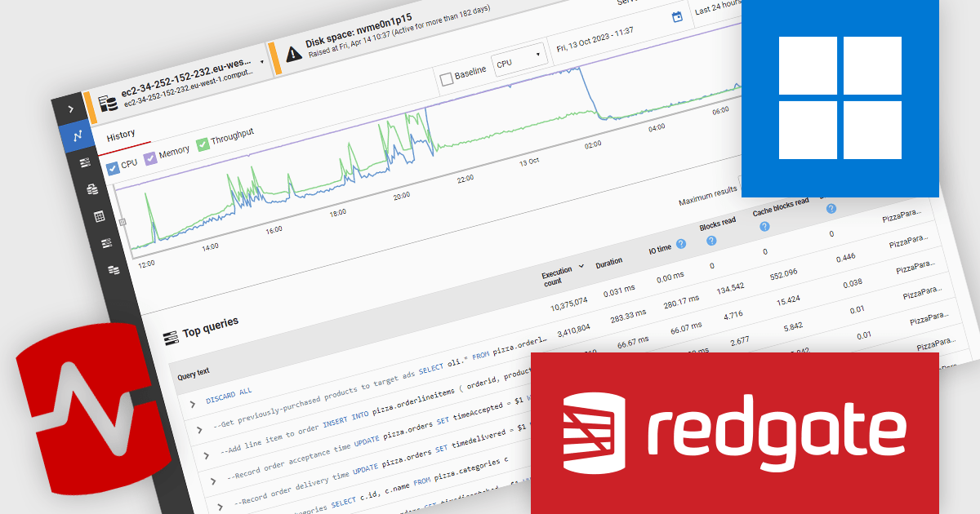This screenshot has width=980, height=514.
Task: Click the cache blocks value 552,096
Action: 783,277
